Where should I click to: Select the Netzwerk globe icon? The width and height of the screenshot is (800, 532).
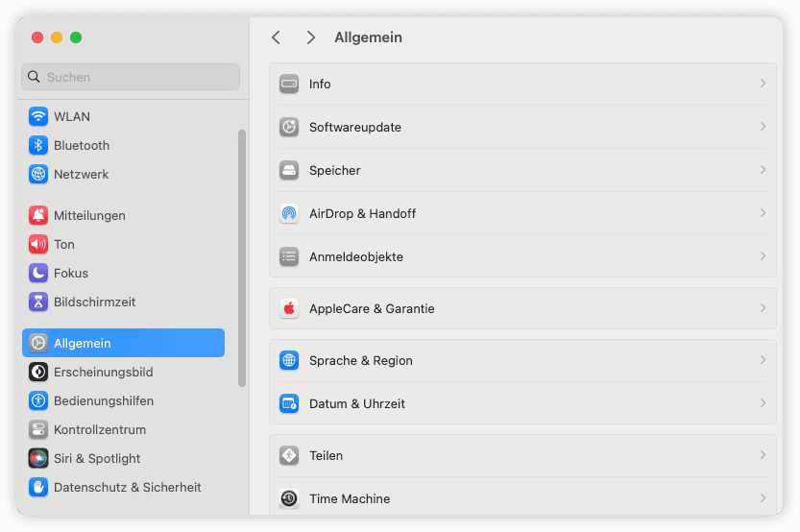pyautogui.click(x=38, y=175)
